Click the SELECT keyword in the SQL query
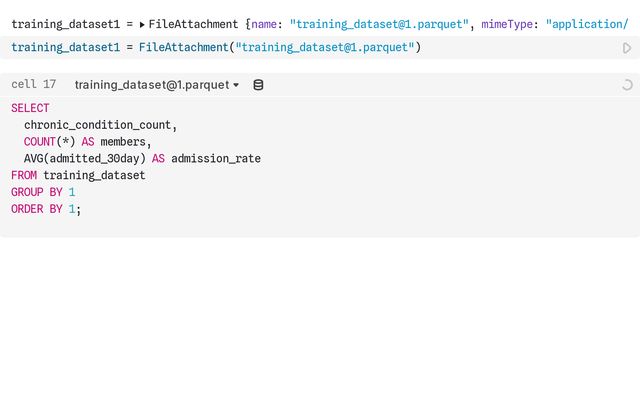640x400 pixels. [30, 108]
